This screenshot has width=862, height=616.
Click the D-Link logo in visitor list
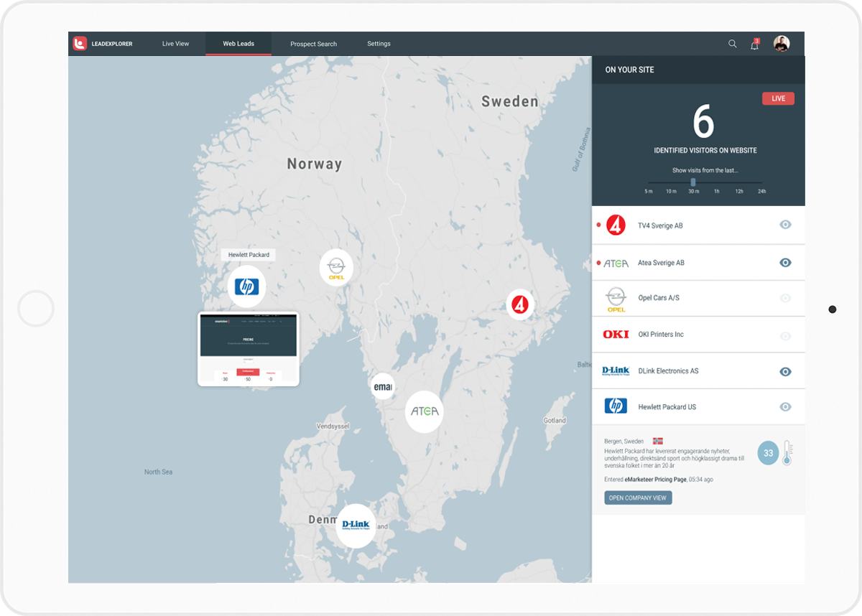616,371
